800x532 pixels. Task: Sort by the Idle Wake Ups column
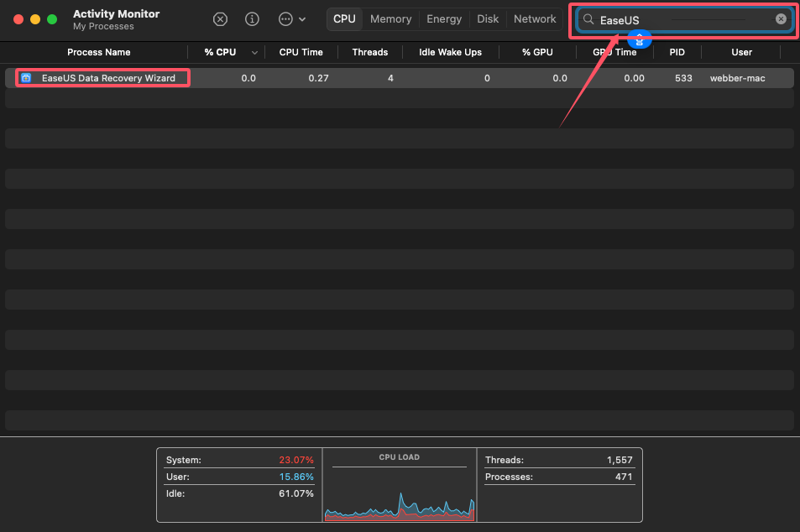[x=450, y=52]
